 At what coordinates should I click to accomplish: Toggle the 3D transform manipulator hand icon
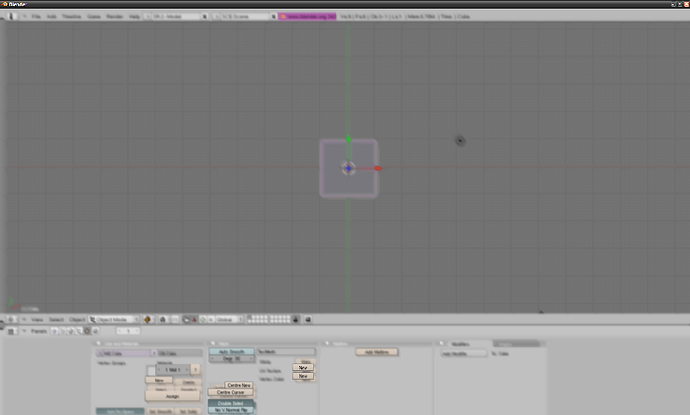(x=186, y=320)
